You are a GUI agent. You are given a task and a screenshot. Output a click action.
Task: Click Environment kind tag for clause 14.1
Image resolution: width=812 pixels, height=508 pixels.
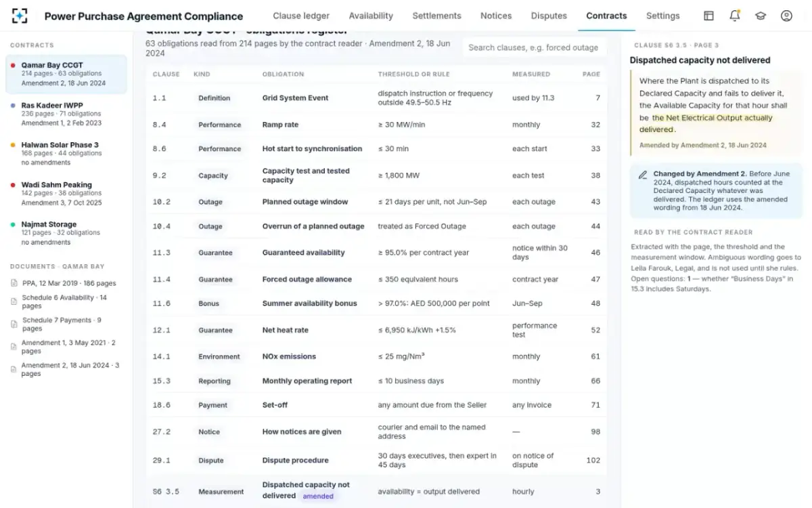[219, 356]
